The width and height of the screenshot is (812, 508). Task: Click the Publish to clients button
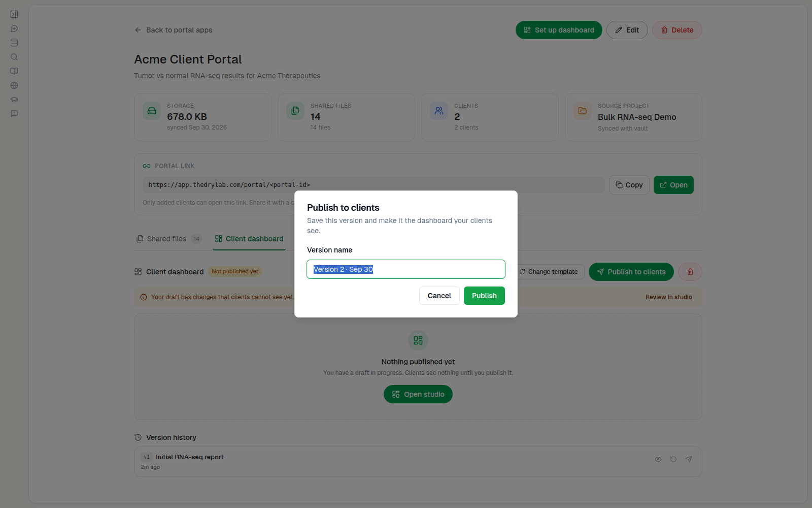(631, 272)
